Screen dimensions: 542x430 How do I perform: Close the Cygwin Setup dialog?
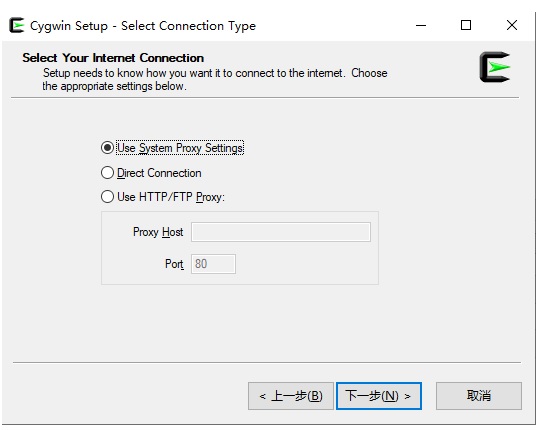(512, 25)
